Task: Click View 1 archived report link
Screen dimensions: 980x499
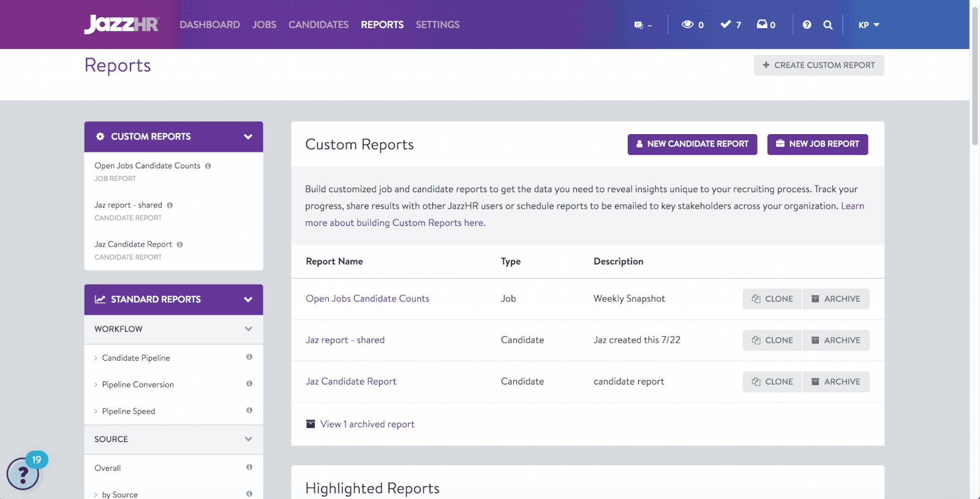Action: tap(367, 424)
